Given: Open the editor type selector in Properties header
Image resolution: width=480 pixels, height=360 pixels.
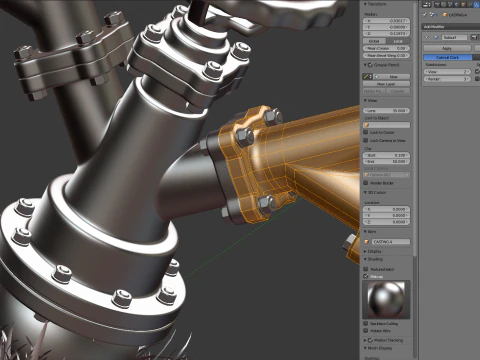Looking at the screenshot, I should (427, 4).
